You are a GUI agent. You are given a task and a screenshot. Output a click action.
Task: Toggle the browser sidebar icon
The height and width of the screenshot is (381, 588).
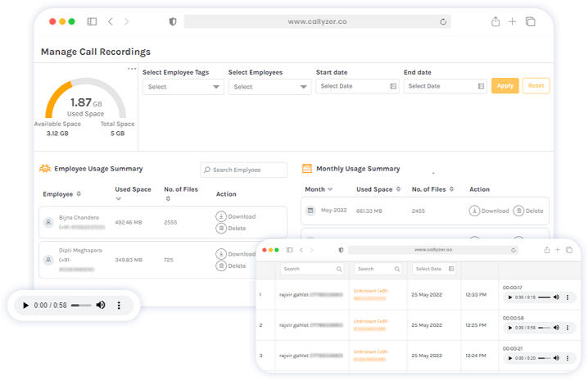[x=92, y=21]
